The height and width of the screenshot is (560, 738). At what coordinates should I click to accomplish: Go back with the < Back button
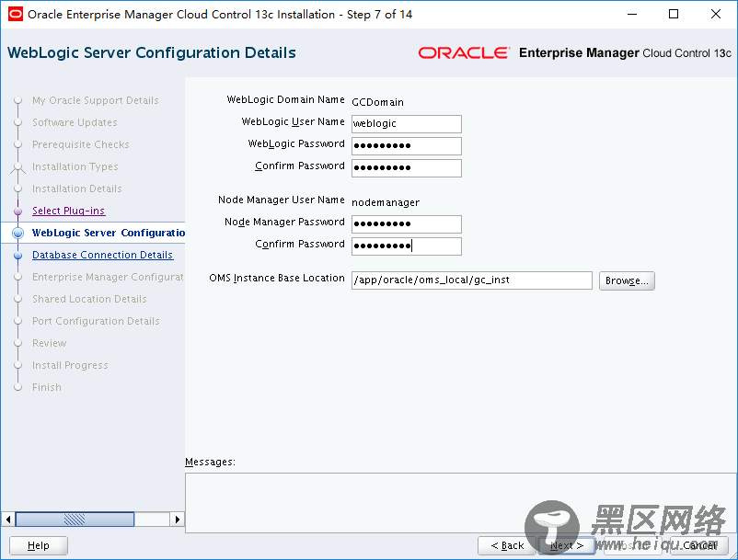pos(506,545)
